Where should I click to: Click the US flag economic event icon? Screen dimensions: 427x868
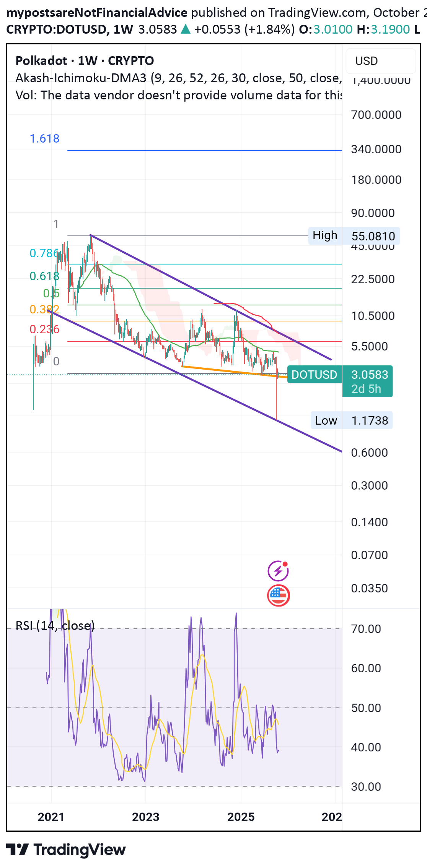point(278,595)
